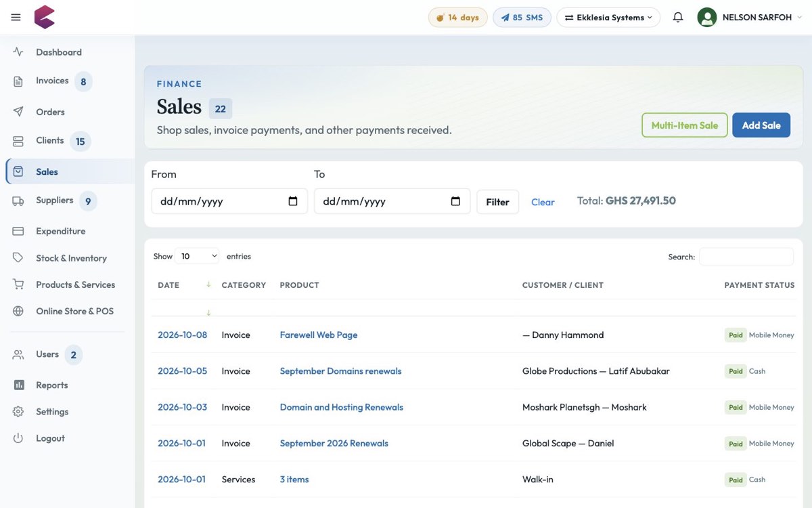Click the Sales count badge 22
The image size is (812, 508).
[221, 108]
